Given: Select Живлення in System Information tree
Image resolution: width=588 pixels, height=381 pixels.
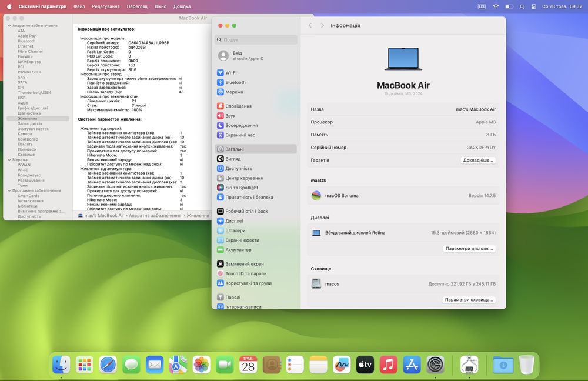Looking at the screenshot, I should [x=38, y=119].
